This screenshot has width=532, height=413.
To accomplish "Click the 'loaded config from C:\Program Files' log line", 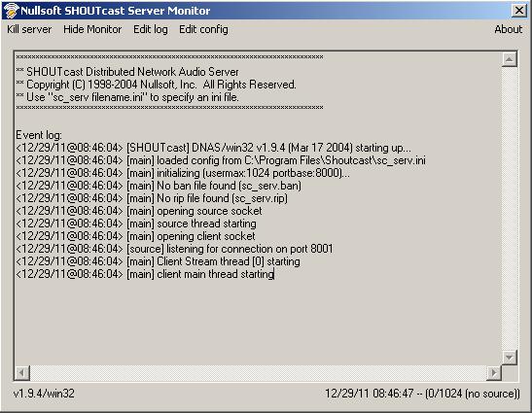I will click(221, 160).
